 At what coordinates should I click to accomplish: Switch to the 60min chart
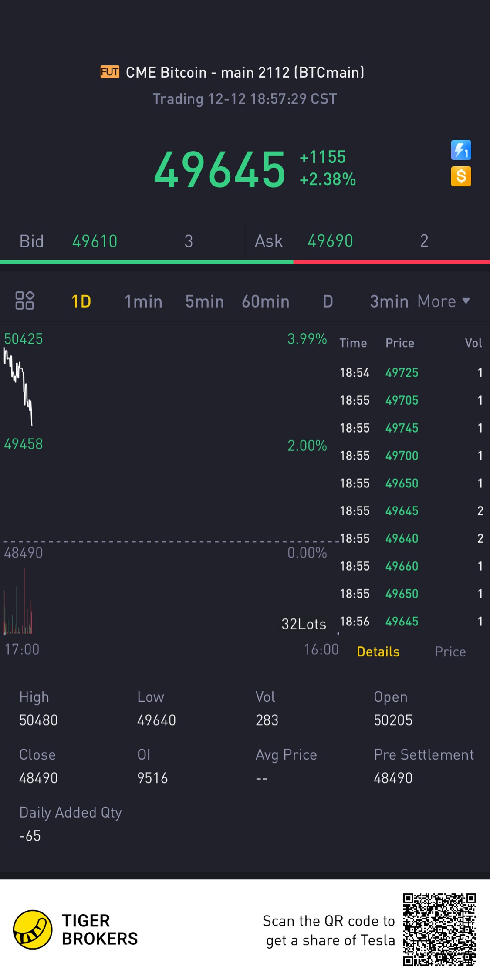tap(266, 301)
